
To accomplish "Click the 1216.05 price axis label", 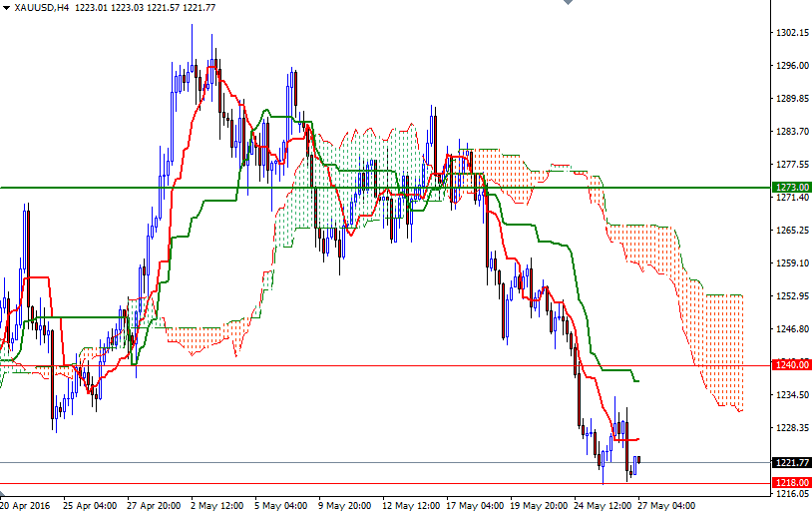I will (792, 494).
